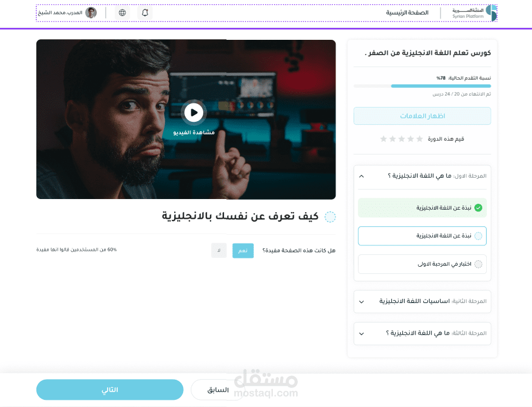
Task: Click the السابق previous button
Action: pyautogui.click(x=218, y=390)
